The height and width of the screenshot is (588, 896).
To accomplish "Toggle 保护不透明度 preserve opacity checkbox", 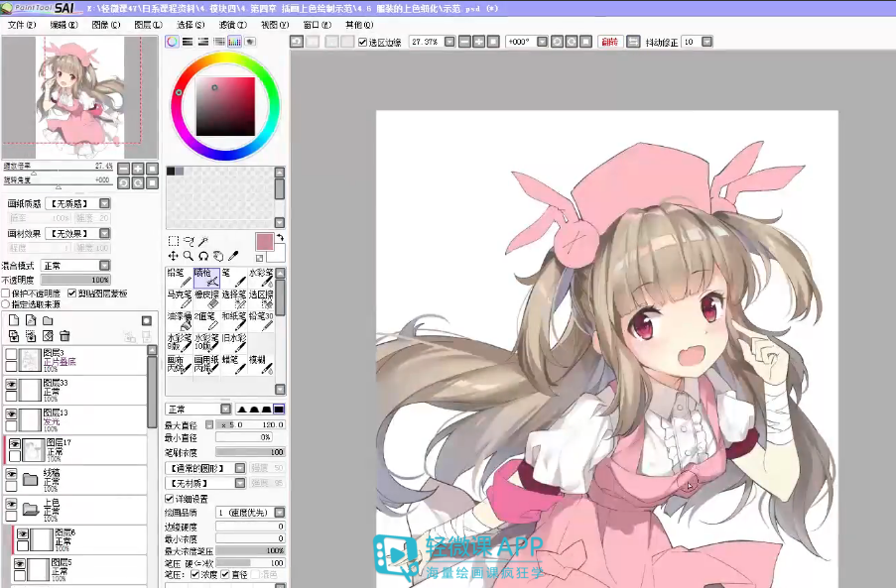I will (6, 294).
